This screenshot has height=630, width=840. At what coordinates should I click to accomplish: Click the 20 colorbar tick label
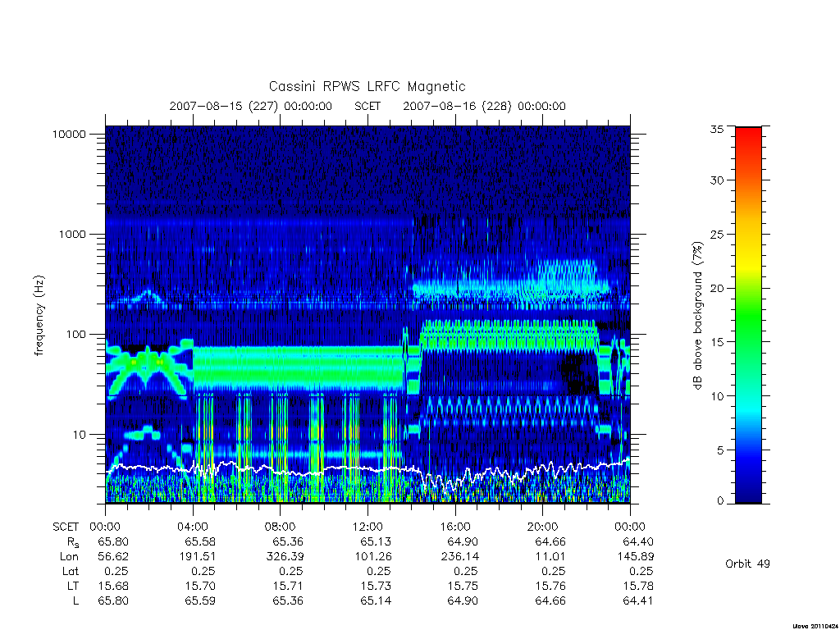tap(716, 288)
